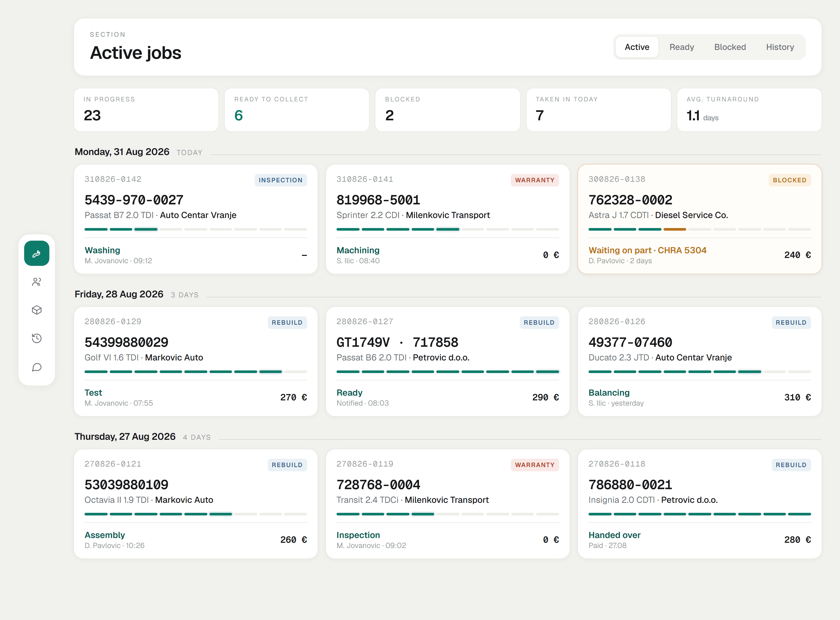The image size is (840, 620).
Task: Switch to the Ready tab
Action: [681, 47]
